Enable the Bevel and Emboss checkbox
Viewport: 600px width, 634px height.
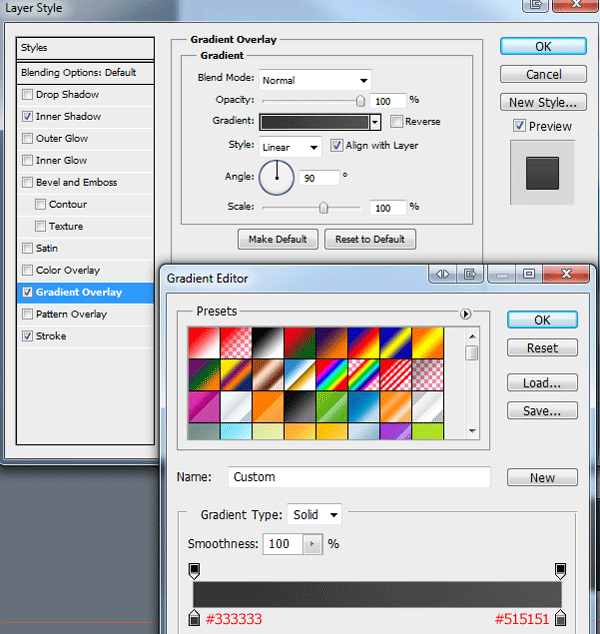click(x=27, y=182)
